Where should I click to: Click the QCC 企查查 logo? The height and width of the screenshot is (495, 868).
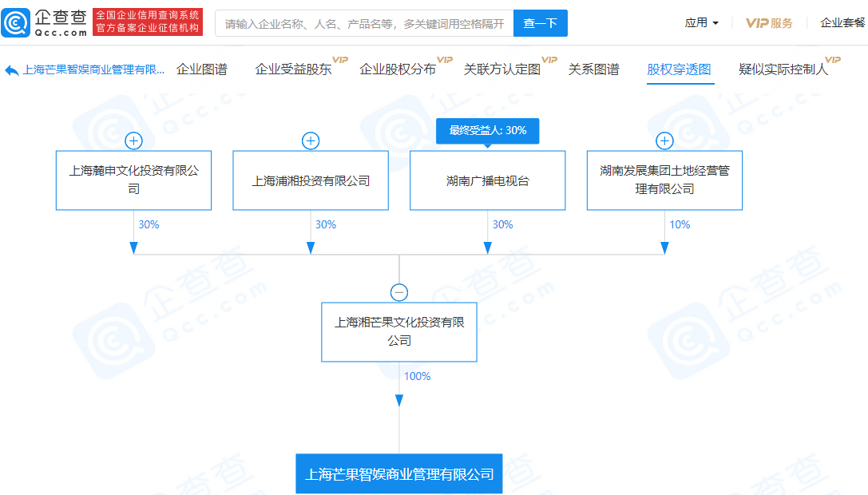46,22
